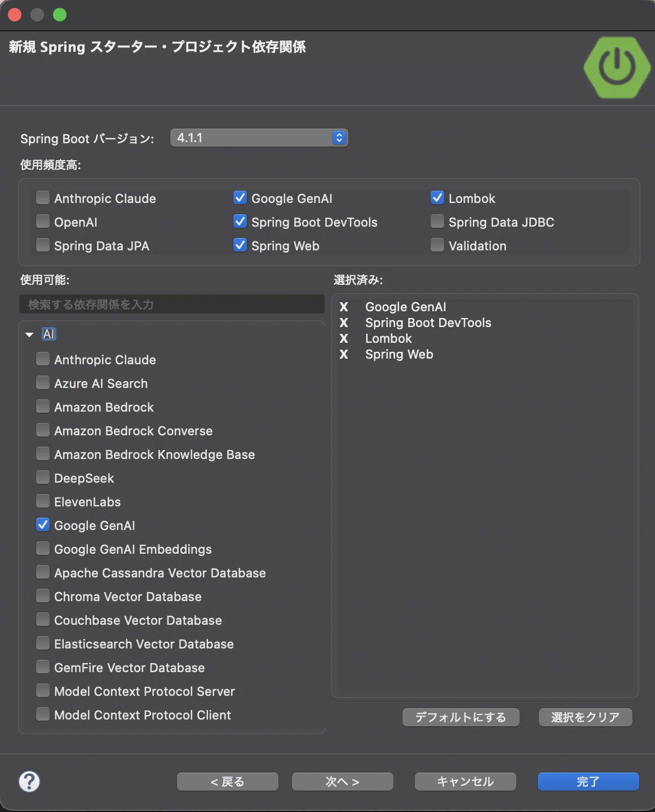Check Model Context Protocol Server
This screenshot has width=655, height=812.
(x=43, y=690)
